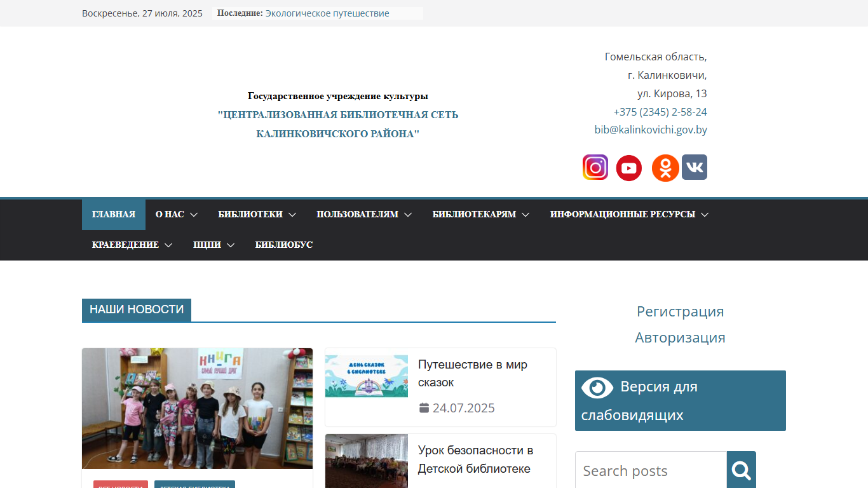
Task: Click the site title ЦЕНТРАЛИЗОВАННАЯ БИБЛИОТЕЧНАЯ СЕТЬ
Action: 338,125
